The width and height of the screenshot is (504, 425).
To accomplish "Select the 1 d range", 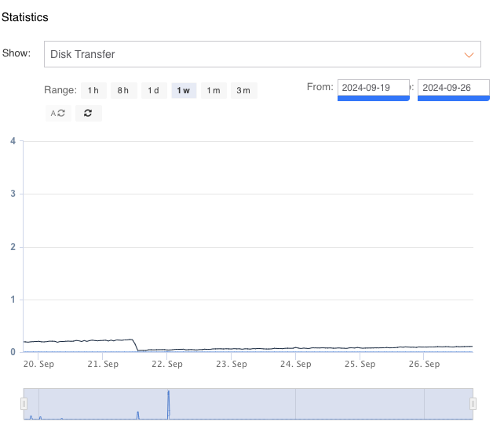I will (153, 90).
